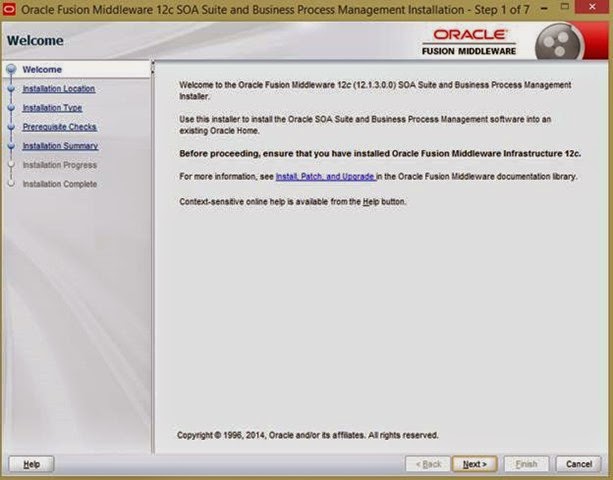The height and width of the screenshot is (480, 613).
Task: Click the Next button
Action: (475, 464)
